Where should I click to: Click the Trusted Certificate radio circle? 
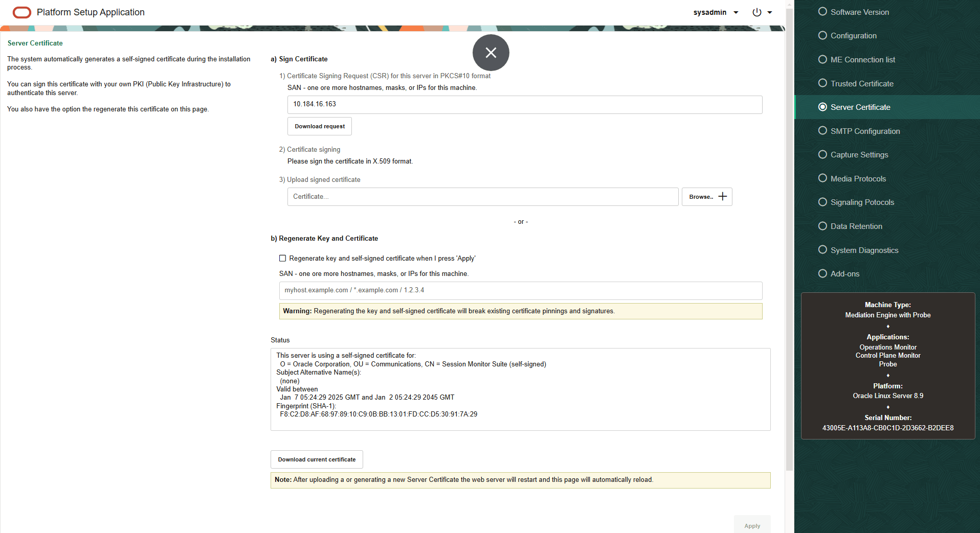(823, 83)
